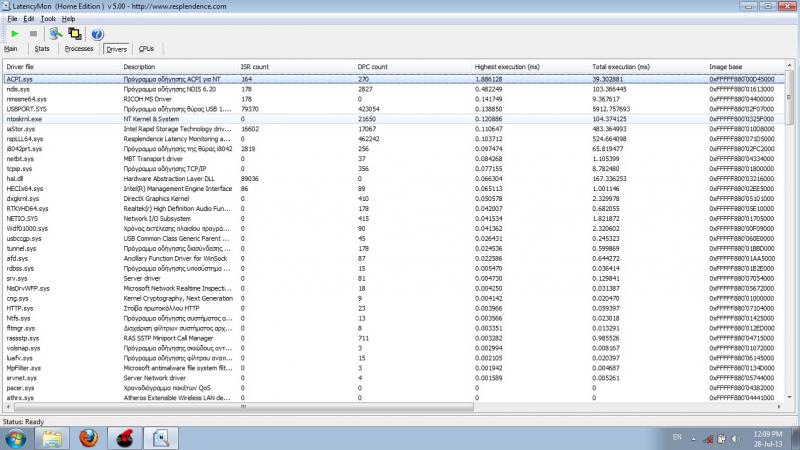800x450 pixels.
Task: Launch Firefox from the taskbar
Action: click(88, 437)
